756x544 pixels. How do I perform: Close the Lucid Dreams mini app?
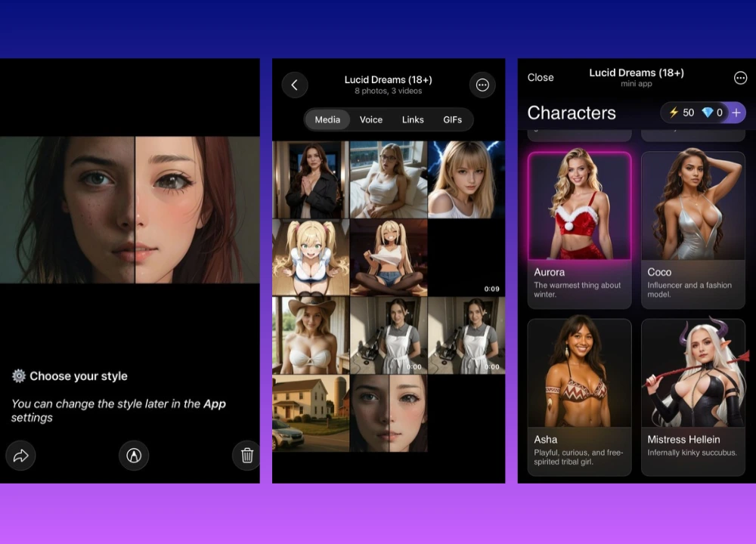point(541,78)
